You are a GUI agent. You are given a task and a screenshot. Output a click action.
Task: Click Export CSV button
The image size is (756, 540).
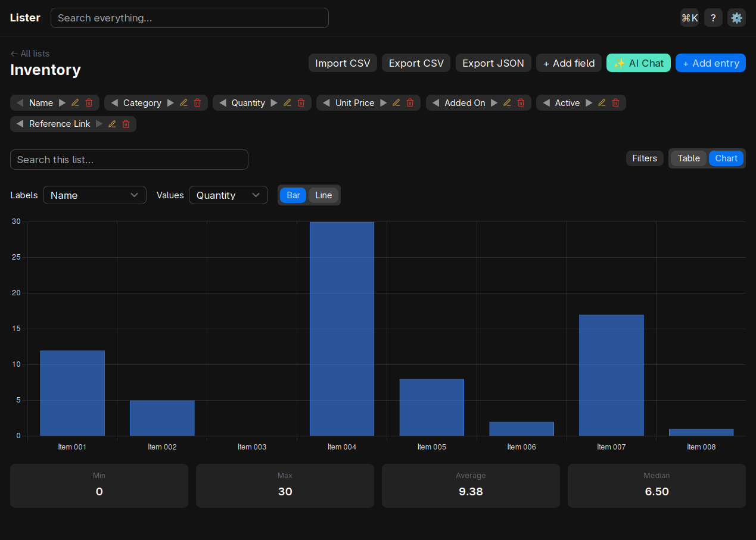click(416, 63)
